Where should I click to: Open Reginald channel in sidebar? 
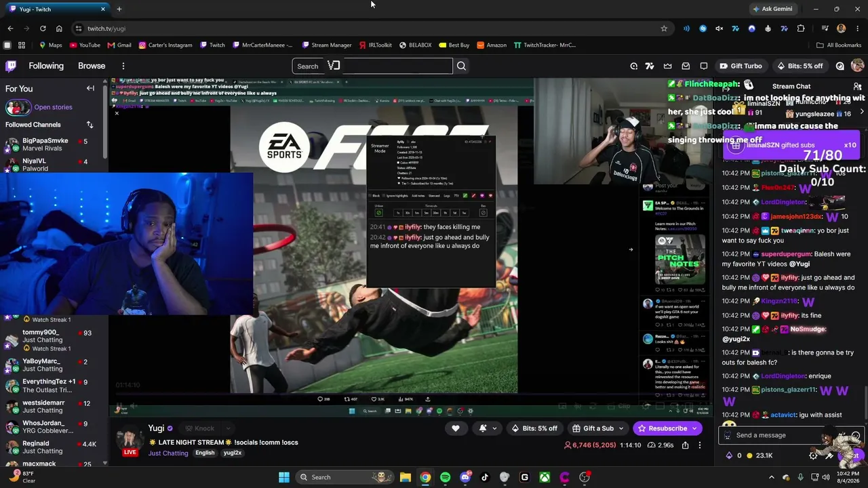(x=54, y=447)
